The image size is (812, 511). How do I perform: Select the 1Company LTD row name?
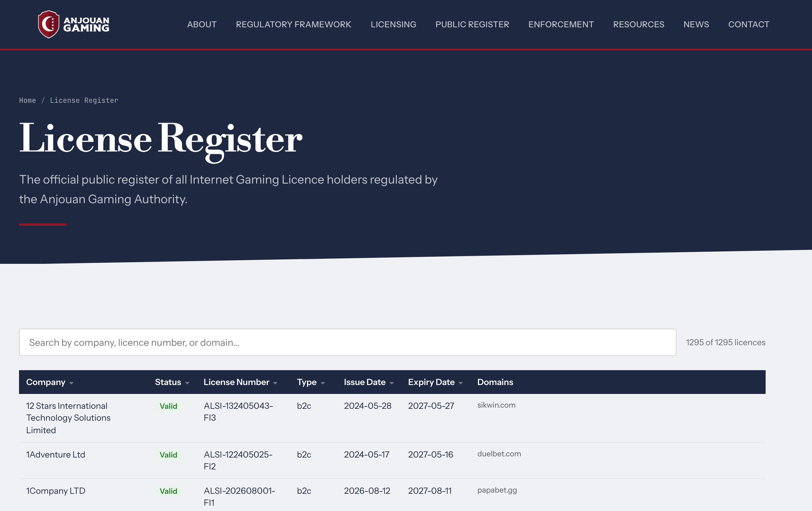click(56, 491)
